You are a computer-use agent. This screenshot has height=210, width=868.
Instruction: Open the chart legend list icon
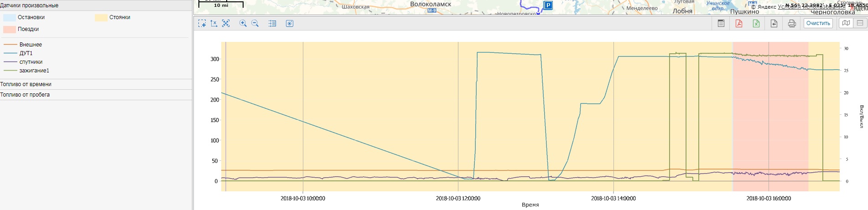[272, 23]
